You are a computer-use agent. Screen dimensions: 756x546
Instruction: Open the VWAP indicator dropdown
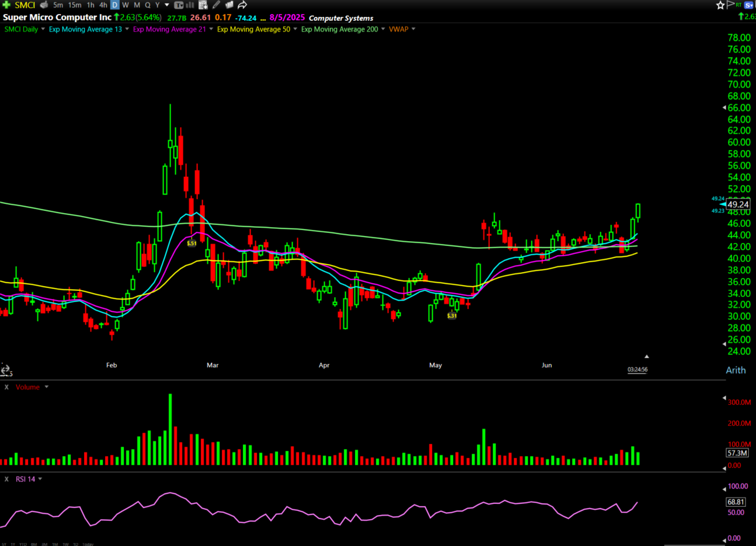(x=414, y=29)
